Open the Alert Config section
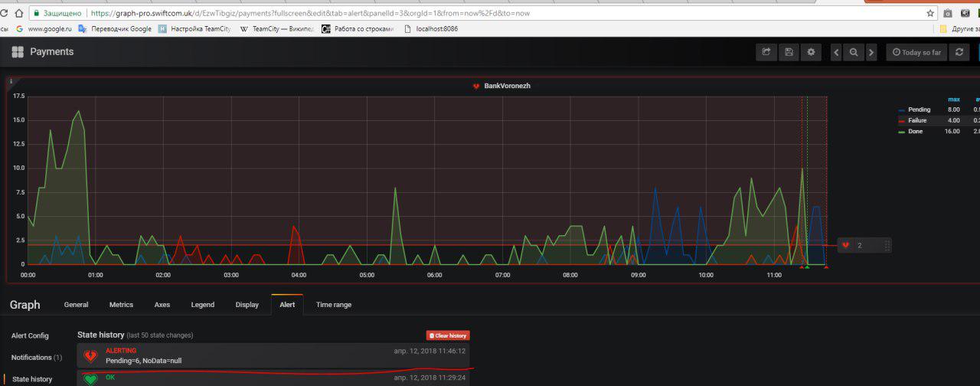The height and width of the screenshot is (386, 980). click(30, 336)
